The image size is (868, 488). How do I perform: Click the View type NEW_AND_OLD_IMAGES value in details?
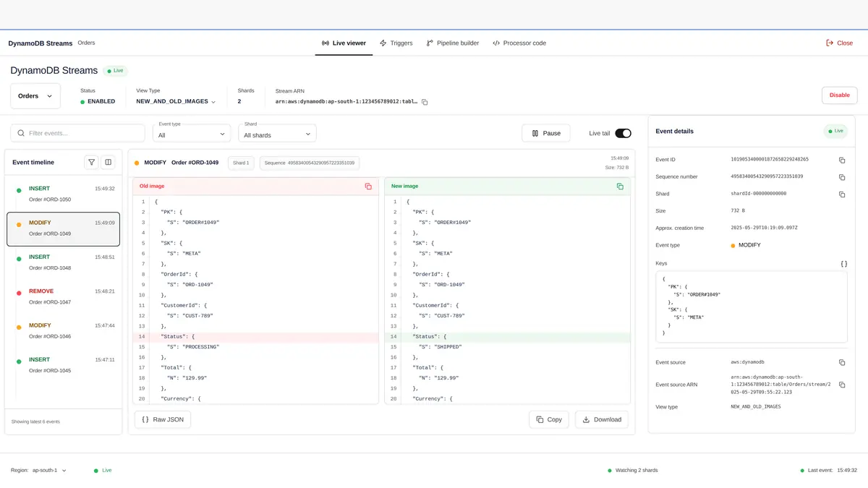[x=756, y=407]
